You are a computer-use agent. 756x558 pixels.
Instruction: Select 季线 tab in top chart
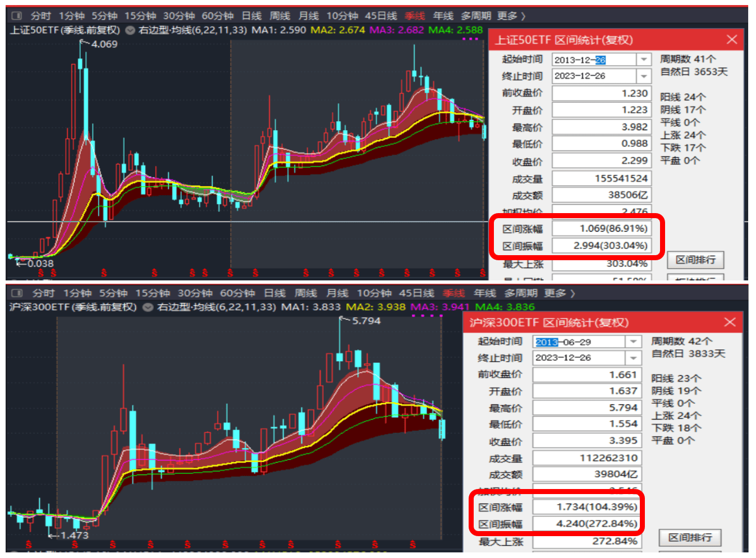(x=415, y=16)
